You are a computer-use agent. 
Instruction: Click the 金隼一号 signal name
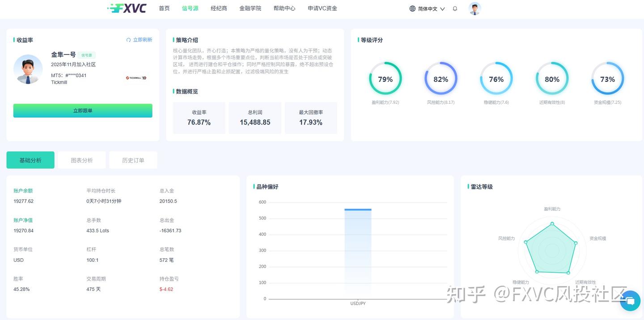coord(64,55)
